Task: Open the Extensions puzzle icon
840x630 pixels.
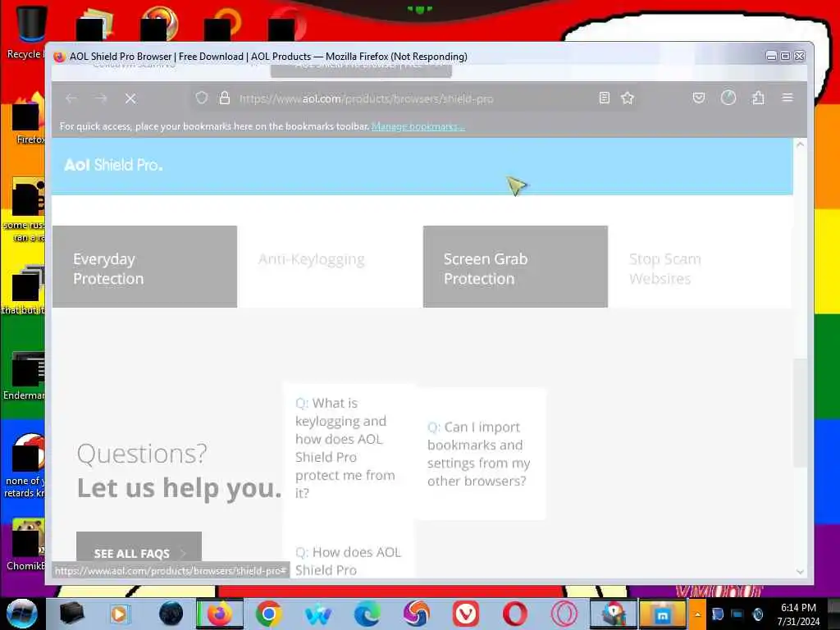Action: [x=758, y=98]
